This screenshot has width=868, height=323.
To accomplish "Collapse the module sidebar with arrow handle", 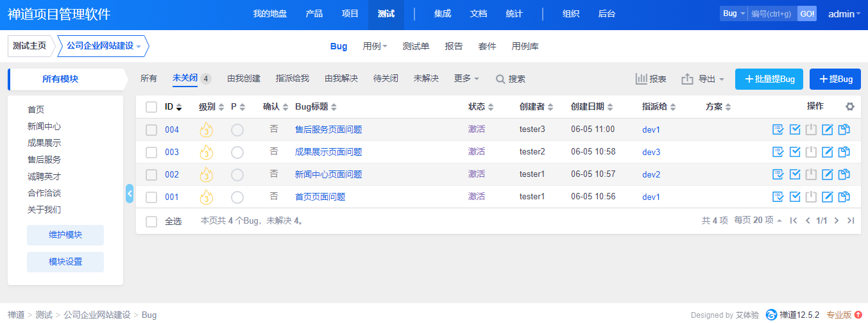I will (130, 193).
